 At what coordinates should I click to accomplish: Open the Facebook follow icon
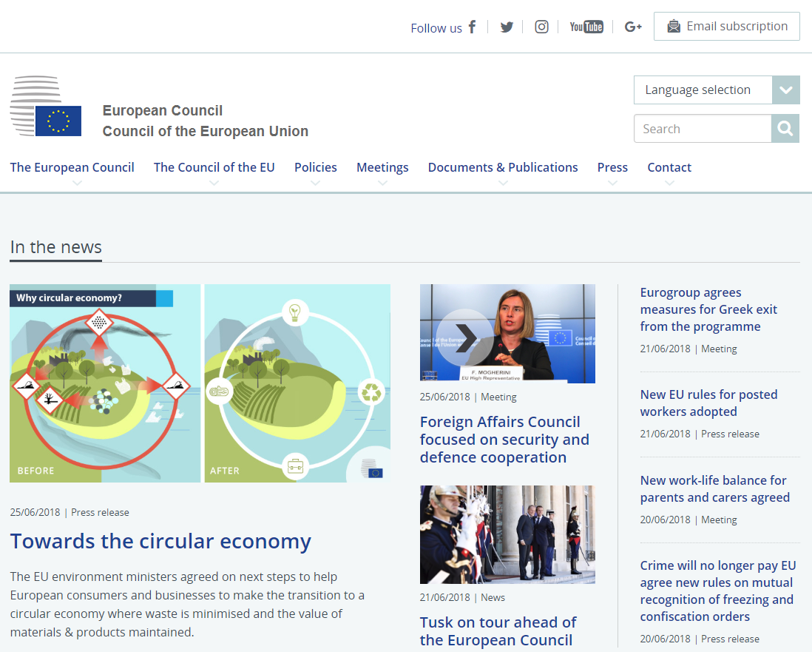tap(472, 27)
